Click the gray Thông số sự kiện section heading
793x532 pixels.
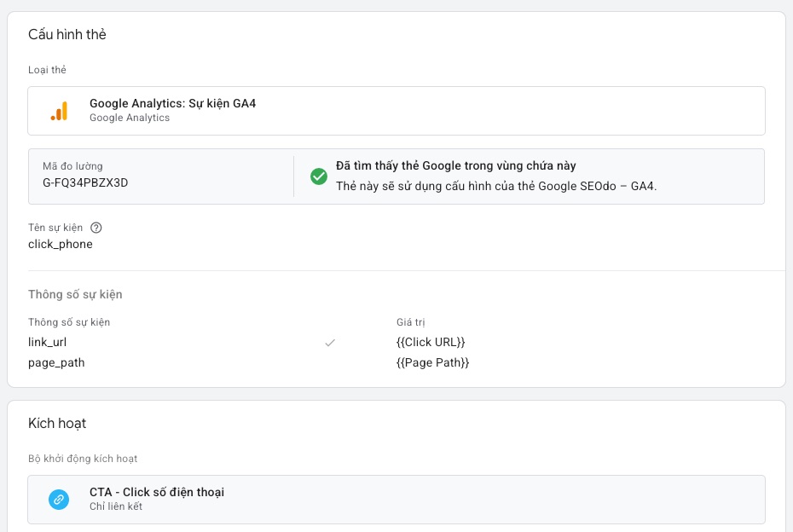coord(75,294)
